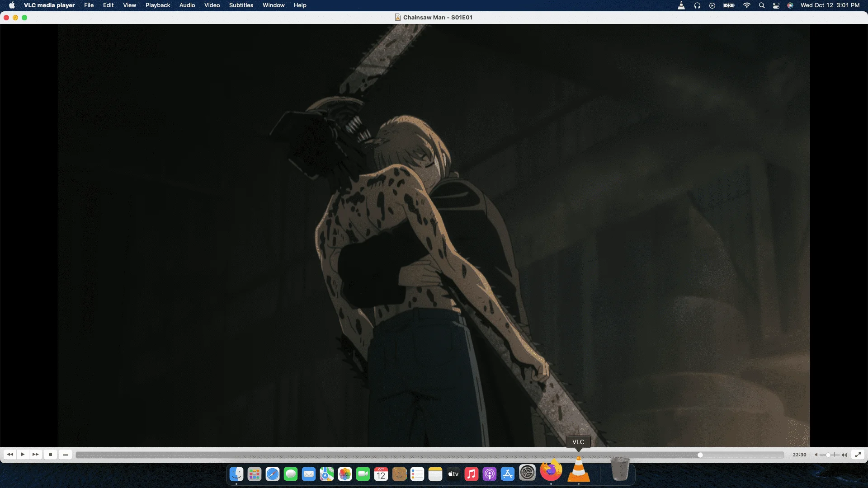Open the Audio menu
Image resolution: width=868 pixels, height=488 pixels.
click(187, 5)
